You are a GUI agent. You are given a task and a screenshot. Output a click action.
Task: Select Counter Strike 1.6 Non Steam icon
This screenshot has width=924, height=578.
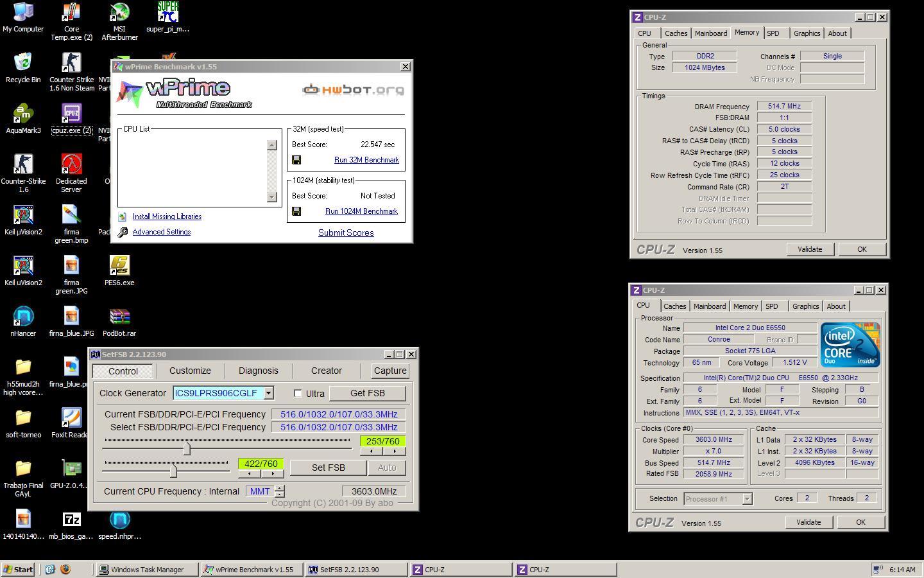tap(71, 72)
